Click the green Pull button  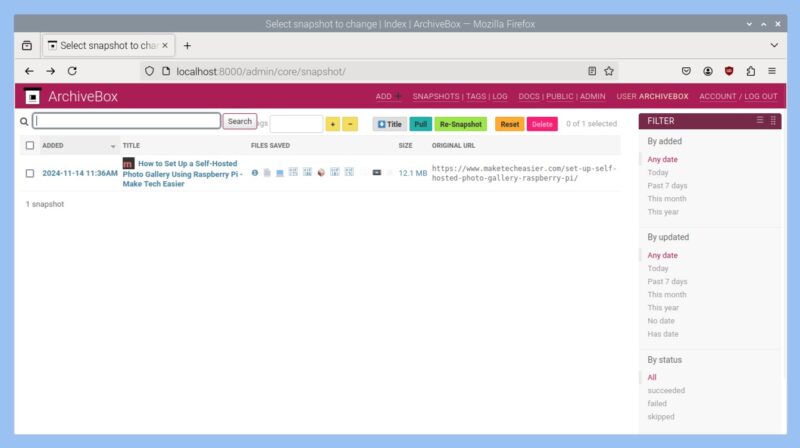point(420,124)
